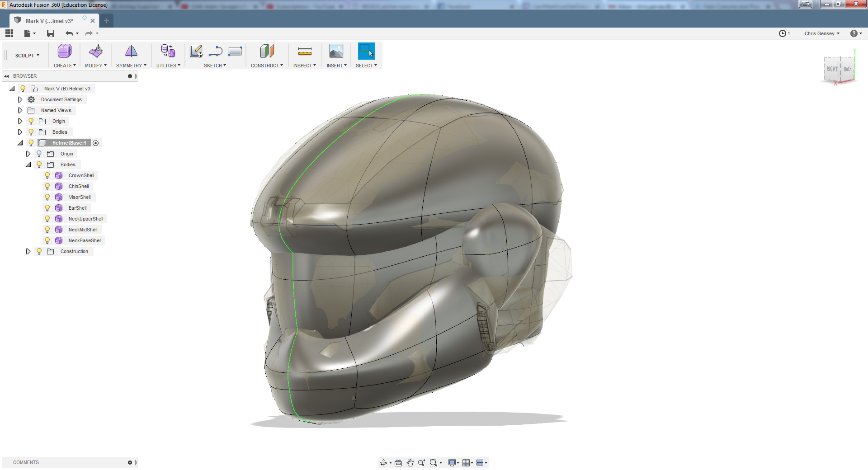Hide the EarShell body lightbulb
Screen dimensions: 868x470
(x=47, y=208)
